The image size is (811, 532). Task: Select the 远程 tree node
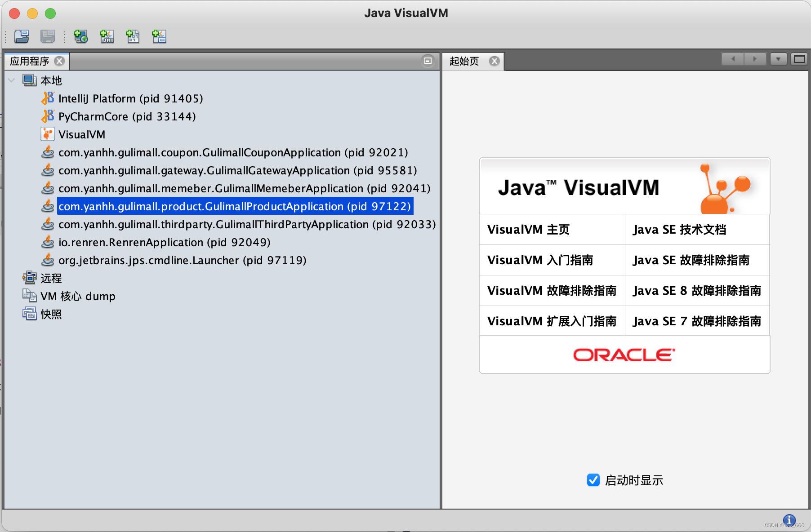(51, 278)
